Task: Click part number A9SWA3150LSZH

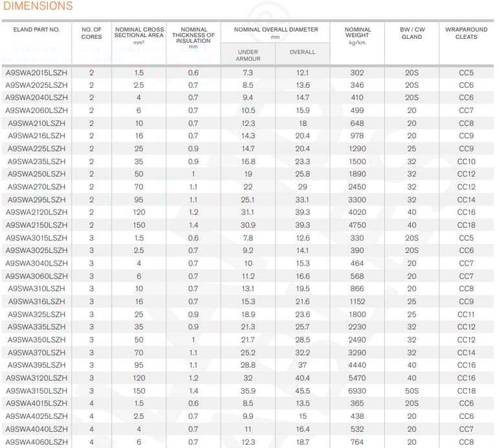Action: point(36,390)
